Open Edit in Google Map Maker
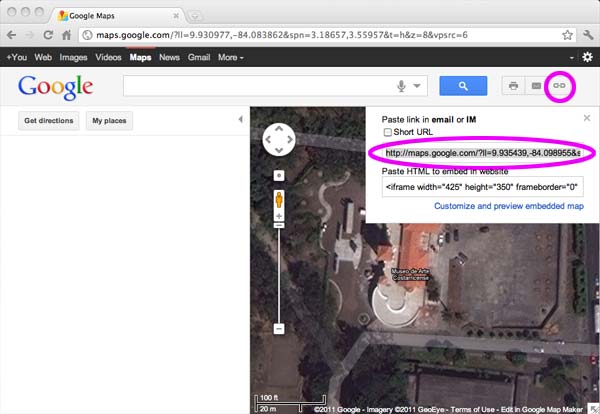The height and width of the screenshot is (414, 600). (542, 409)
